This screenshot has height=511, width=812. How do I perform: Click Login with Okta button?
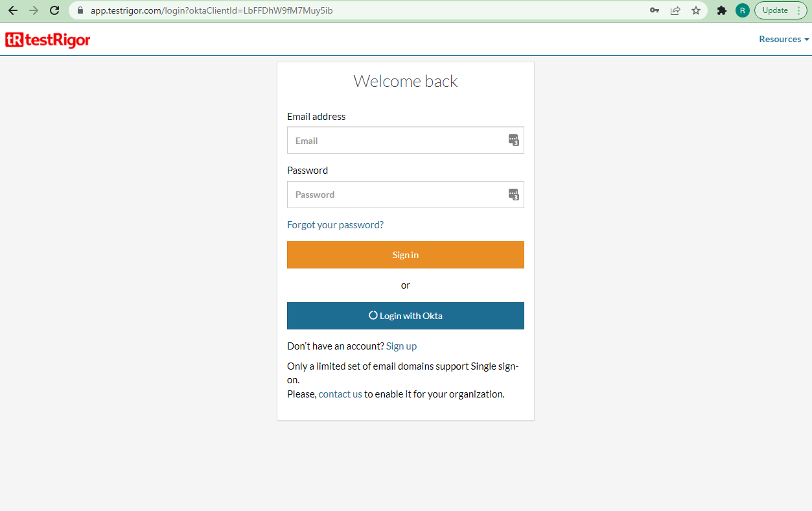click(405, 316)
